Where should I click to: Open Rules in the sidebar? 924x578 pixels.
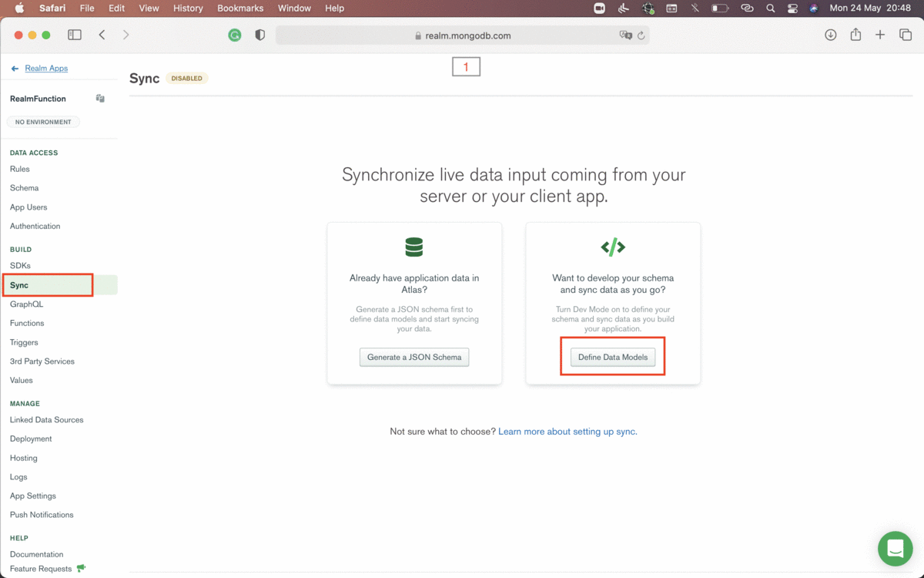click(x=20, y=169)
